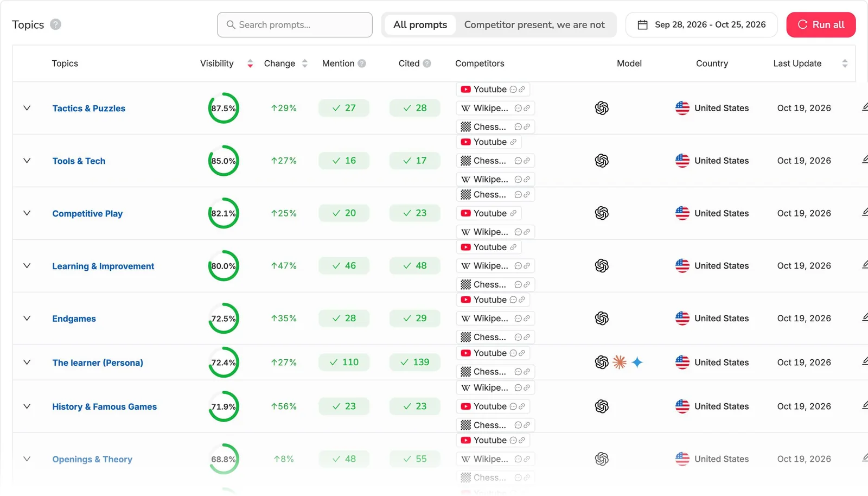The image size is (868, 496).
Task: Click the Country column header text
Action: click(712, 63)
